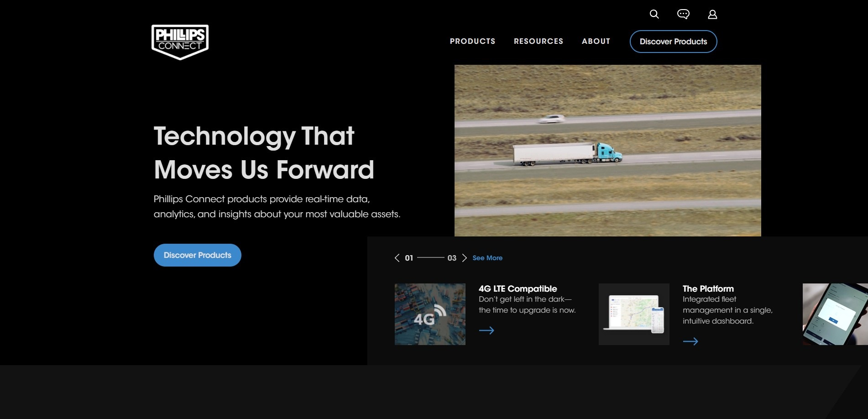Open the user account icon
This screenshot has height=419, width=868.
click(712, 15)
